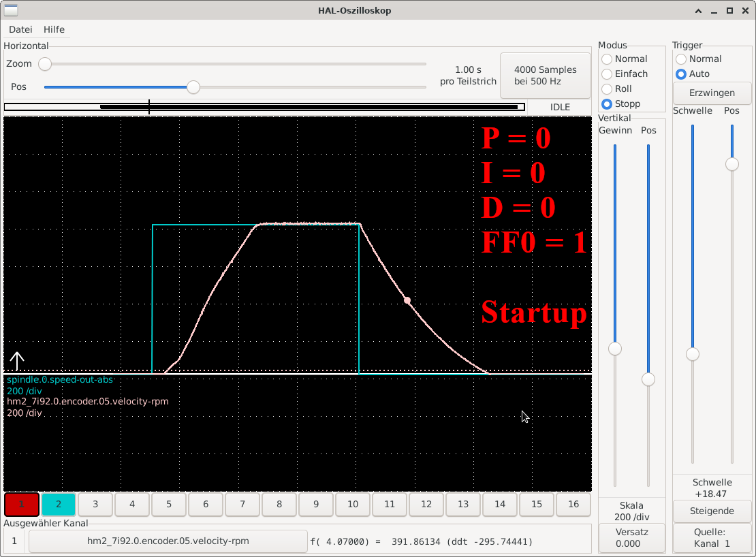Image resolution: width=756 pixels, height=557 pixels.
Task: Click the pink cursor marker on the velocity trace
Action: coord(407,301)
